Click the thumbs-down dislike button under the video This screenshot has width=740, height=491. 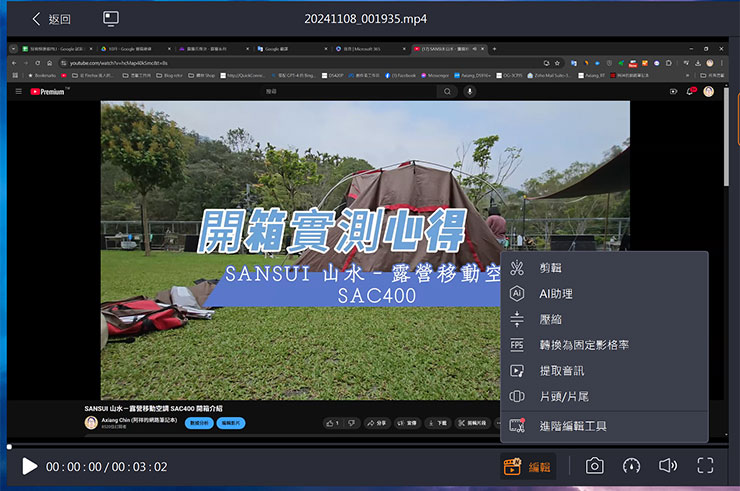[x=352, y=423]
